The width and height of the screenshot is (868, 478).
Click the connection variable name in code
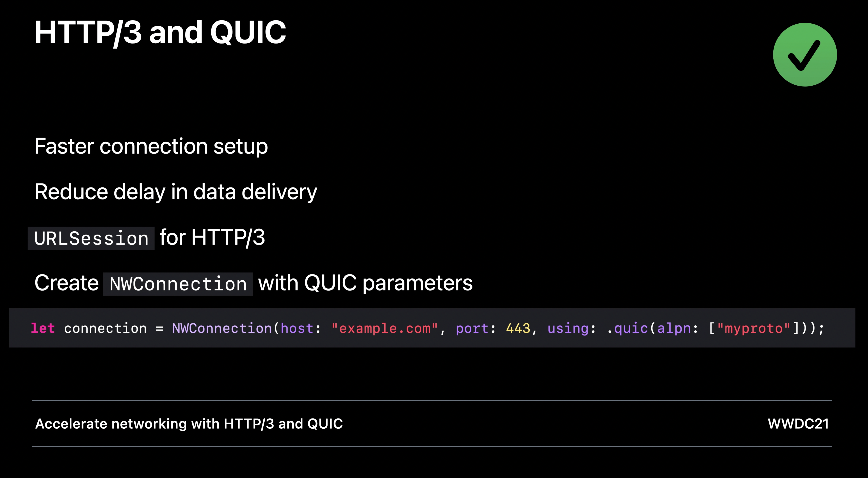coord(106,328)
